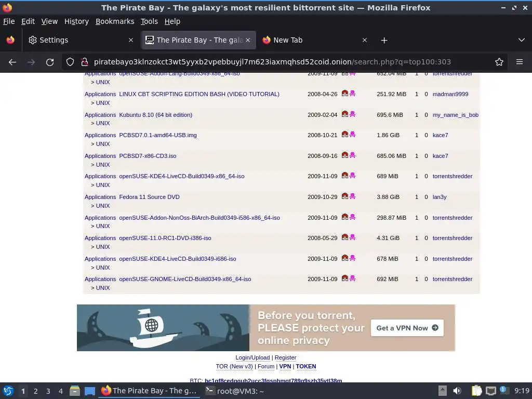
Task: Open the VPN footer link
Action: (285, 366)
